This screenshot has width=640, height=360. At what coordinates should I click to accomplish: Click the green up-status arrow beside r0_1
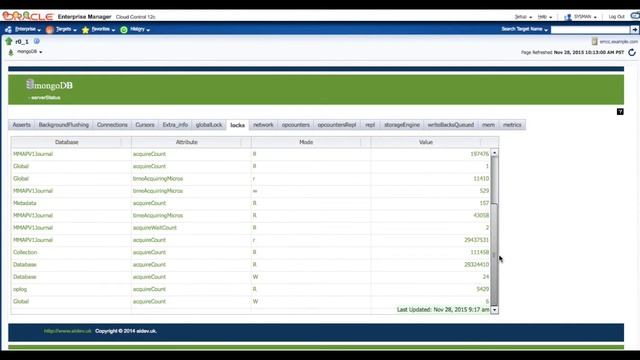pyautogui.click(x=9, y=41)
